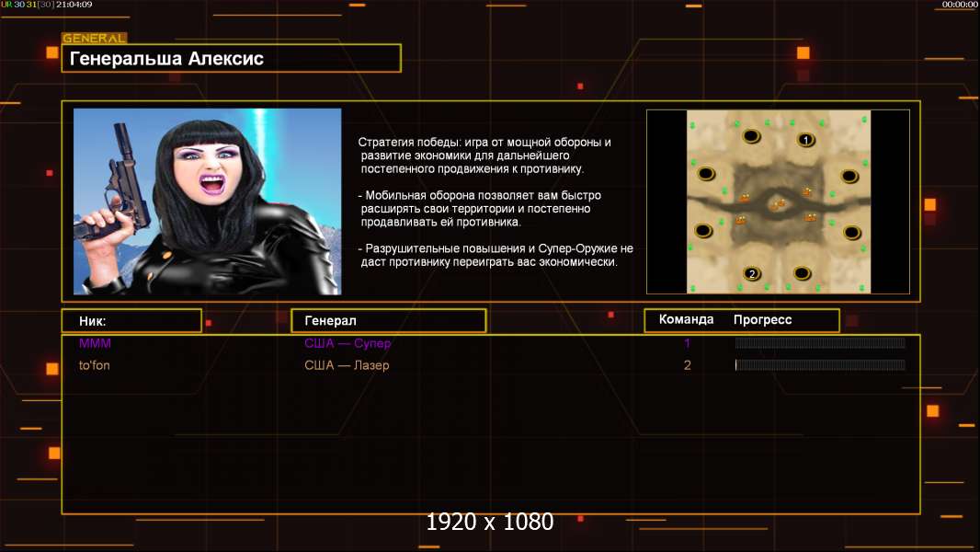Click to'fon's loading progress bar
This screenshot has width=980, height=552.
coord(820,365)
